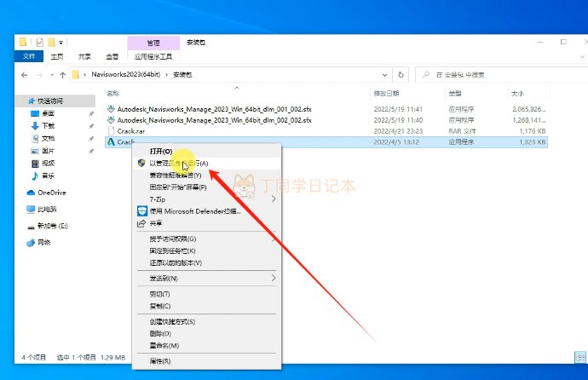Click the pin icon beside 图片
Viewport: 588px width, 380px height.
pyautogui.click(x=90, y=151)
